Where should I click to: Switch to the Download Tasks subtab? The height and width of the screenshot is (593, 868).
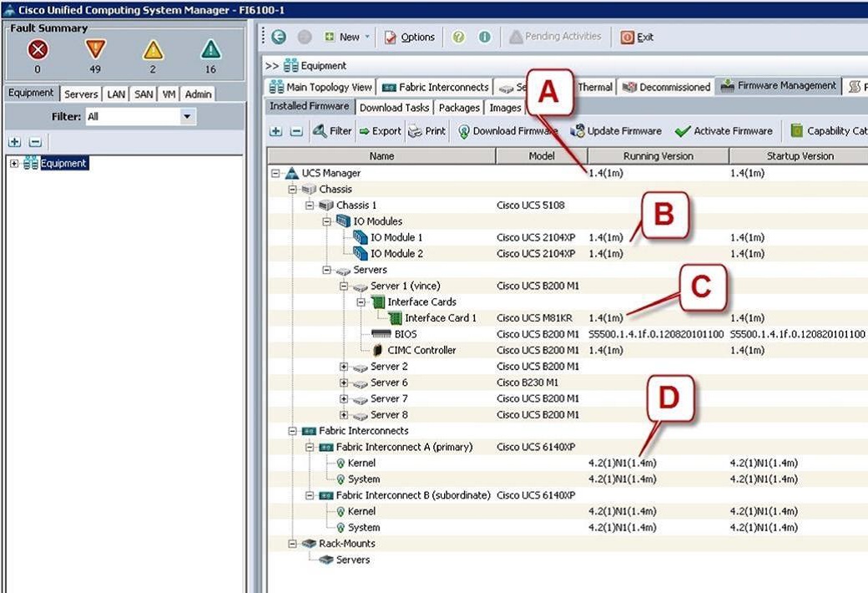394,108
